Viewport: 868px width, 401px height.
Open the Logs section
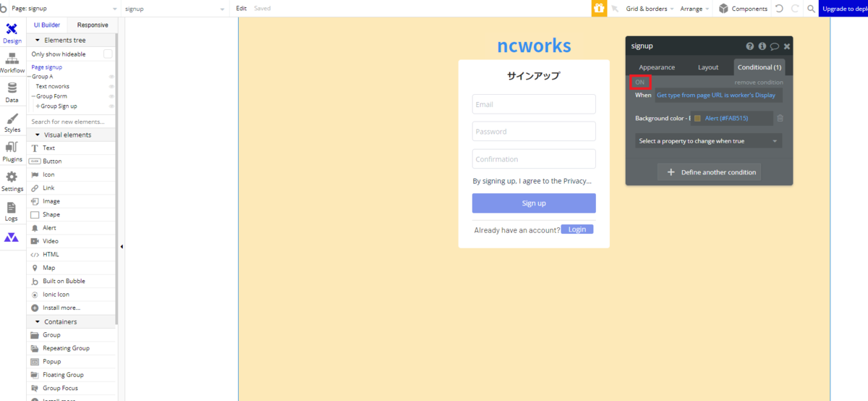(12, 211)
